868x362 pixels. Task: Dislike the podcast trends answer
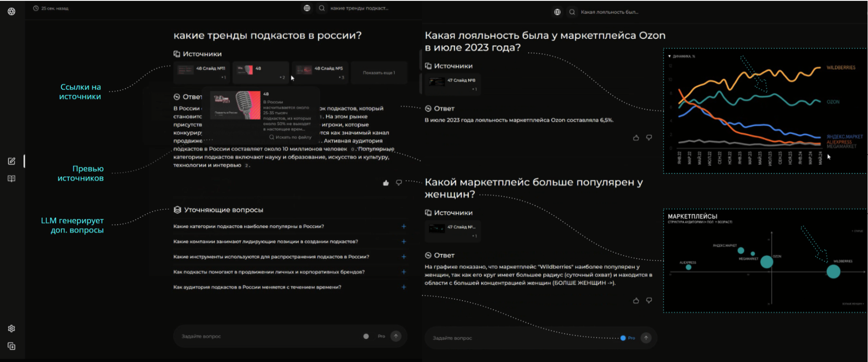(399, 183)
